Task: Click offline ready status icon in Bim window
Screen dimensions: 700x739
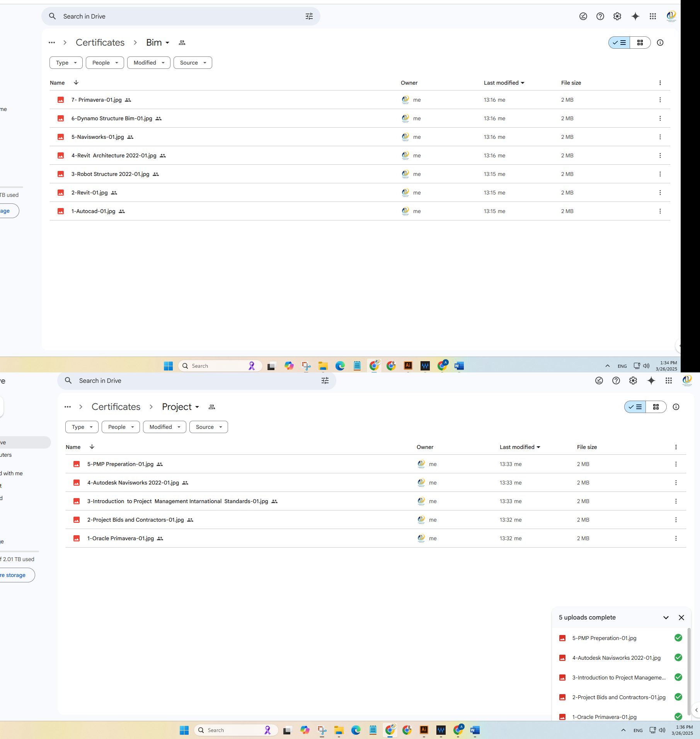Action: (x=583, y=16)
